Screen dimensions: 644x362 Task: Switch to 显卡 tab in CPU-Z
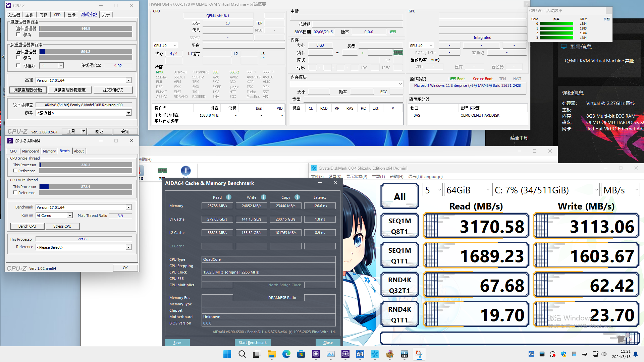point(71,15)
